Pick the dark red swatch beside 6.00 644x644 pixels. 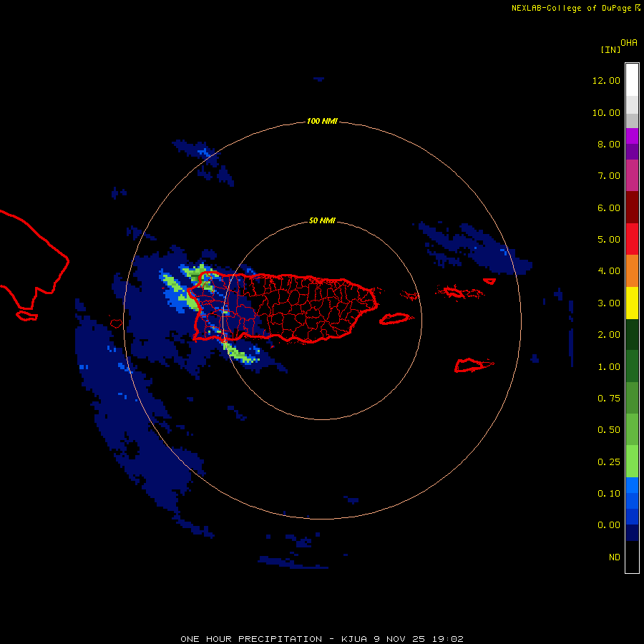pos(632,208)
